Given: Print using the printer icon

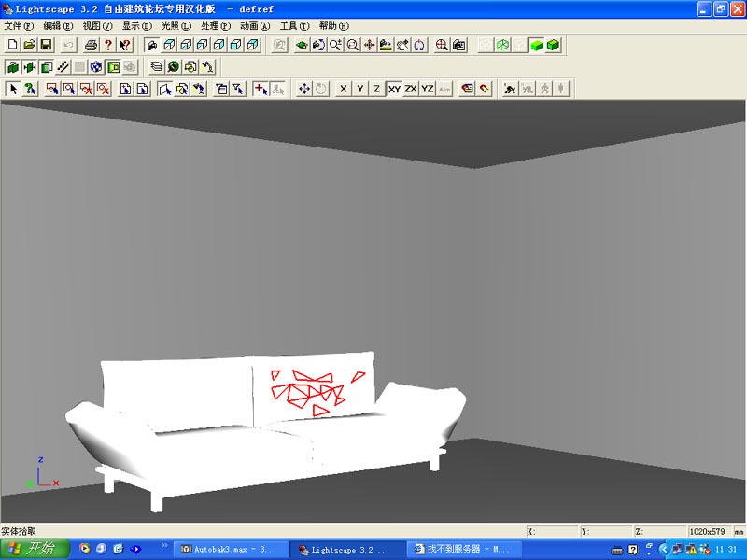Looking at the screenshot, I should coord(91,45).
